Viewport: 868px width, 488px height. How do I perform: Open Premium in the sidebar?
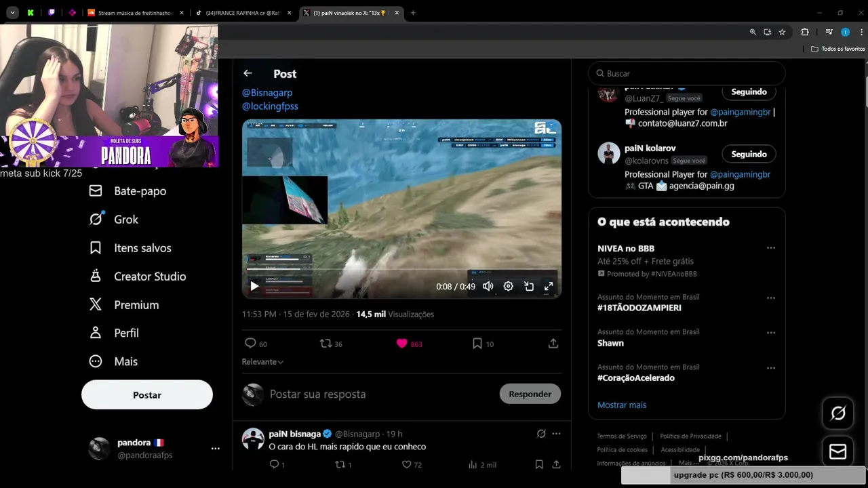coord(124,305)
